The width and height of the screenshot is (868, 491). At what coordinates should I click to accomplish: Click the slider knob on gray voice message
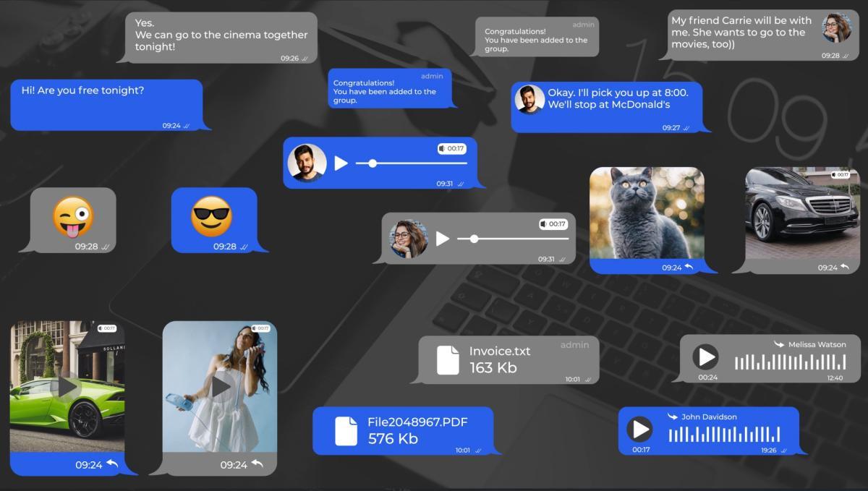pos(474,239)
